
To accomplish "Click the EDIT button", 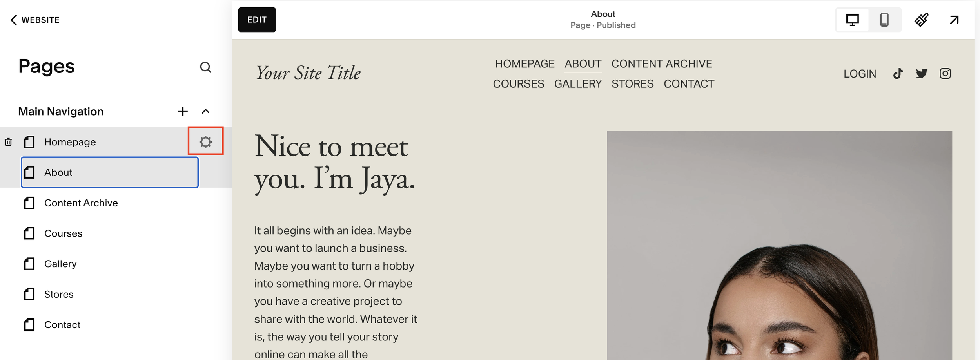I will [257, 20].
